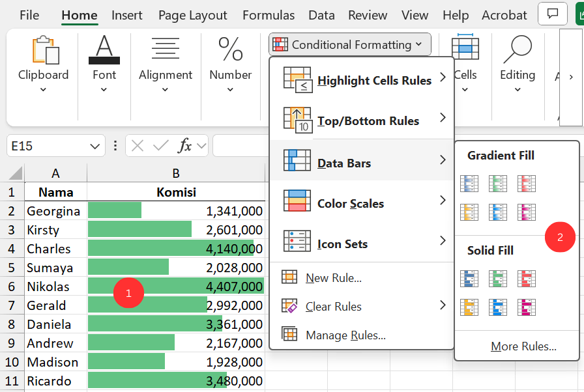Open the Review ribbon tab
Viewport: 584px width, 392px height.
(367, 14)
